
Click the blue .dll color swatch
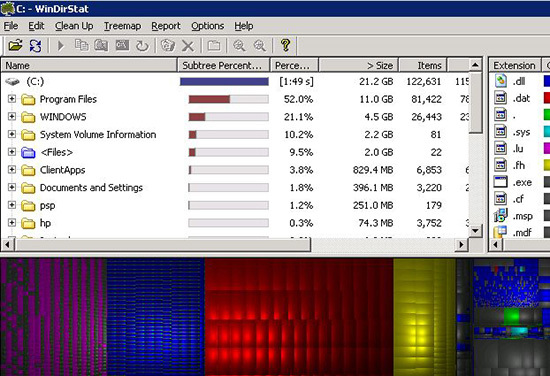[546, 81]
